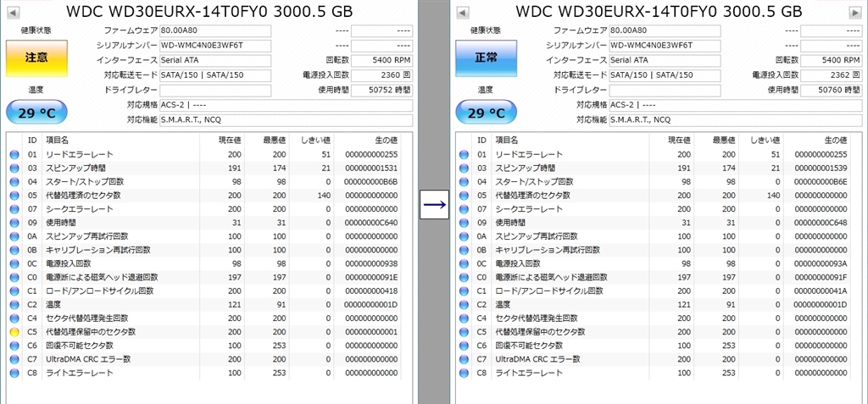This screenshot has width=868, height=404.
Task: Click status dot of row C2 in 注意 window
Action: click(x=14, y=305)
